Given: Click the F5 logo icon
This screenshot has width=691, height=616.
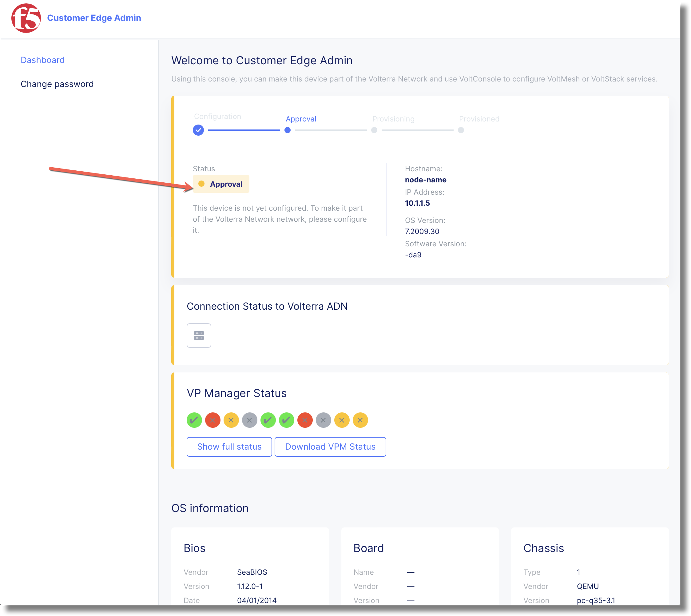Looking at the screenshot, I should 26,18.
